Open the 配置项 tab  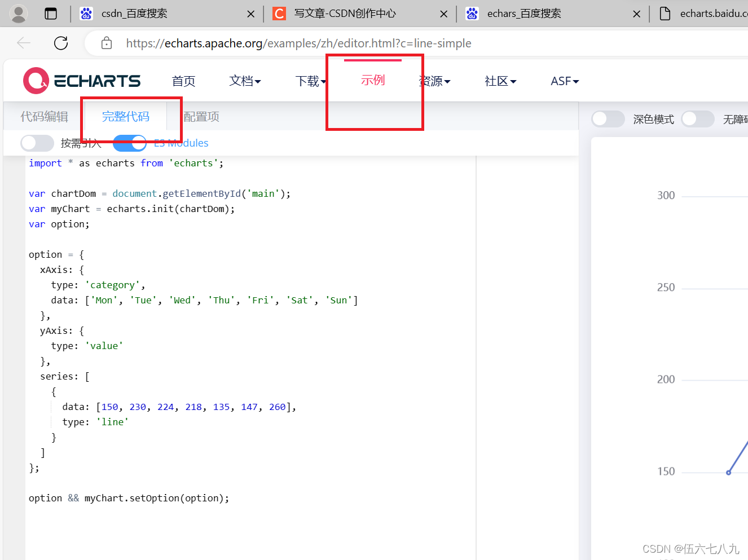(x=201, y=116)
